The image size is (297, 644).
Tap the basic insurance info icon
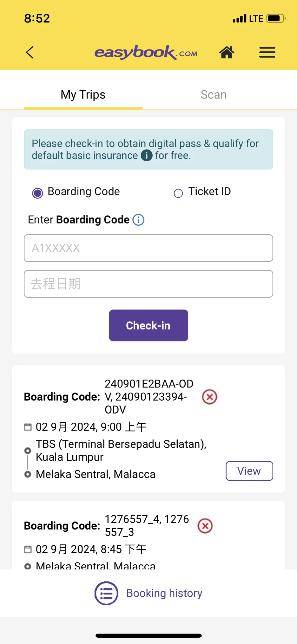[x=147, y=156]
